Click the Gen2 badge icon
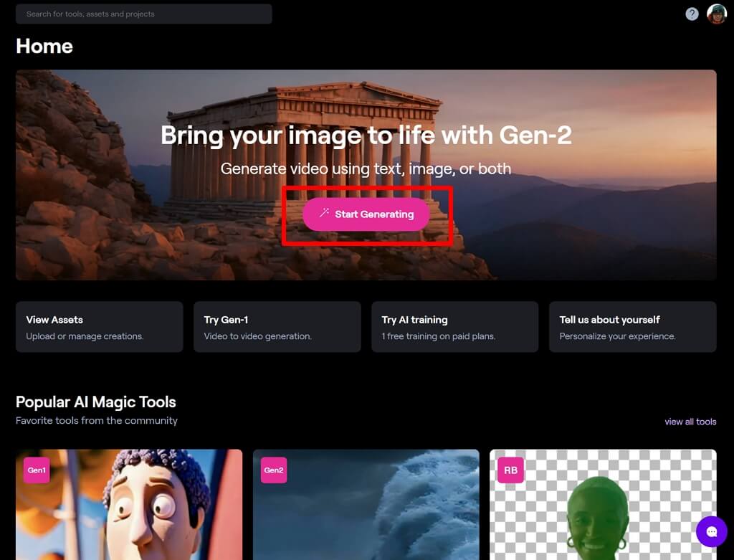 (274, 470)
